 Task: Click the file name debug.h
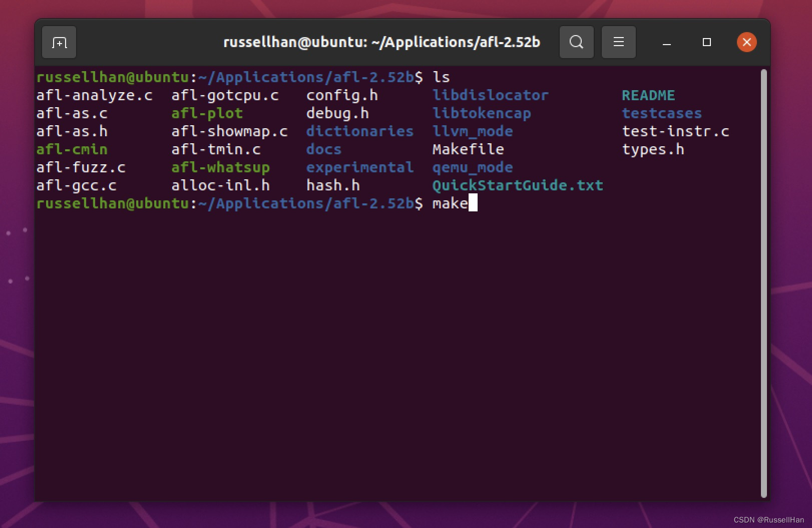(337, 114)
